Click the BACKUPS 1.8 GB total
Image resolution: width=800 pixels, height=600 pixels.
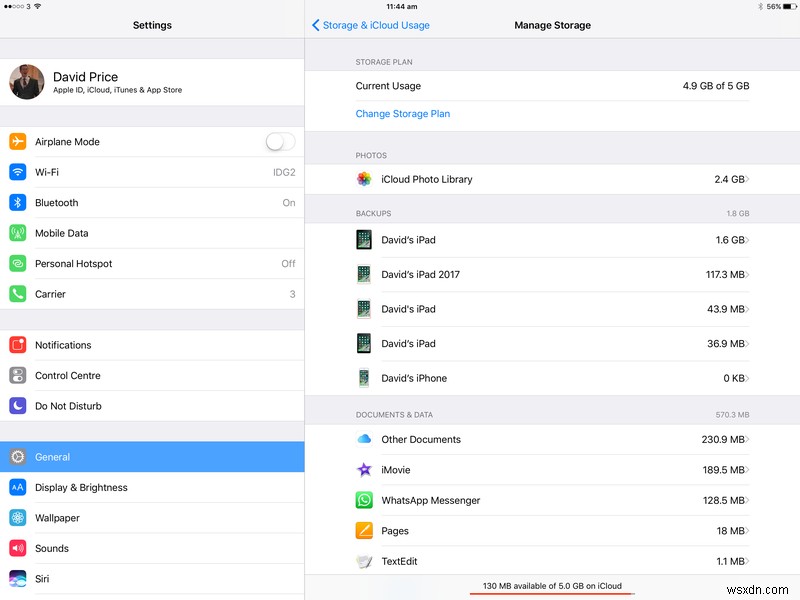click(x=738, y=213)
